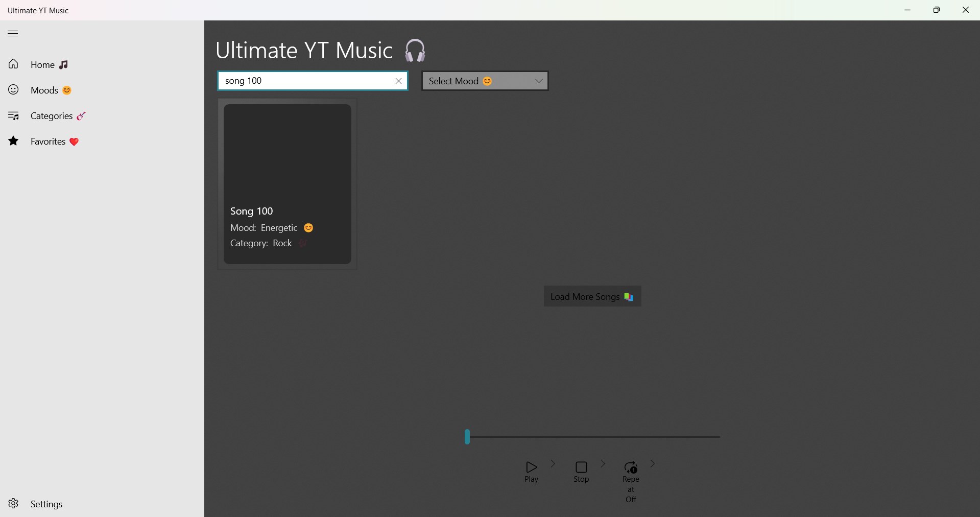Select Moods entry in navigation menu
Image resolution: width=980 pixels, height=517 pixels.
pyautogui.click(x=45, y=90)
